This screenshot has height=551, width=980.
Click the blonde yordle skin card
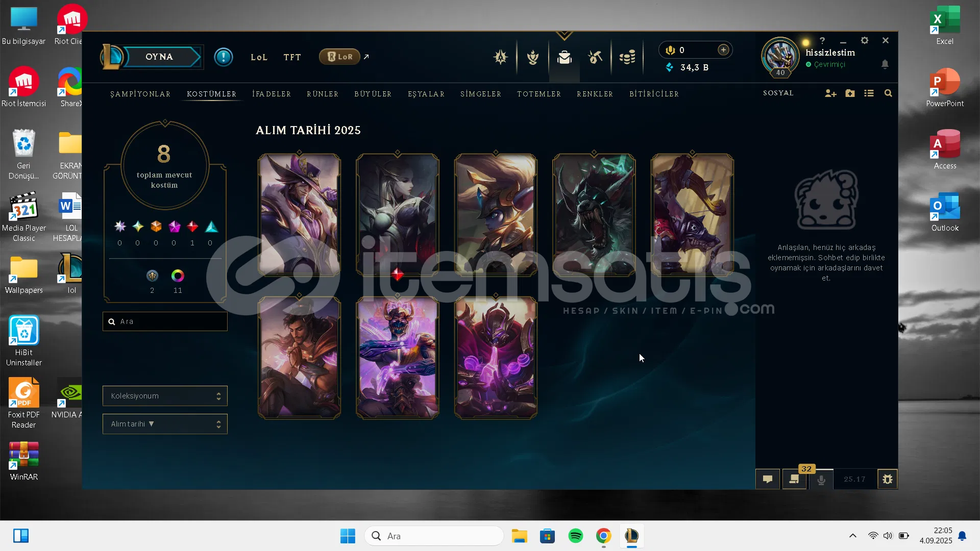click(x=496, y=215)
